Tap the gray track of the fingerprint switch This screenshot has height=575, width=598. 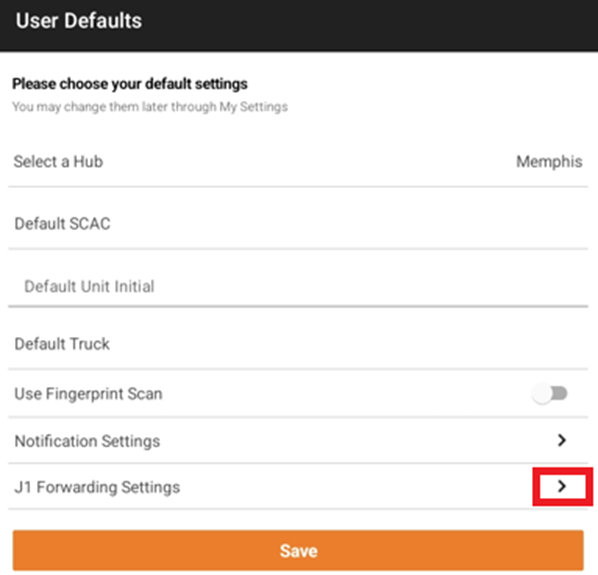(560, 394)
